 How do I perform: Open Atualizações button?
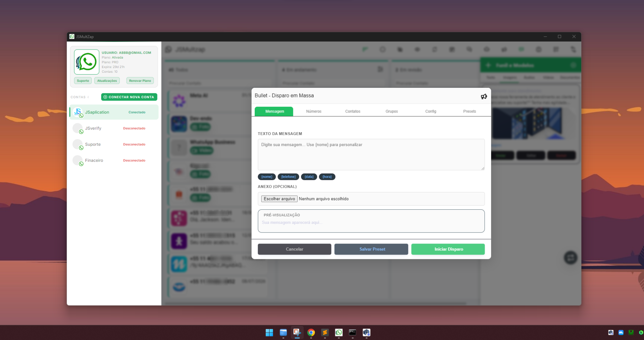point(107,81)
